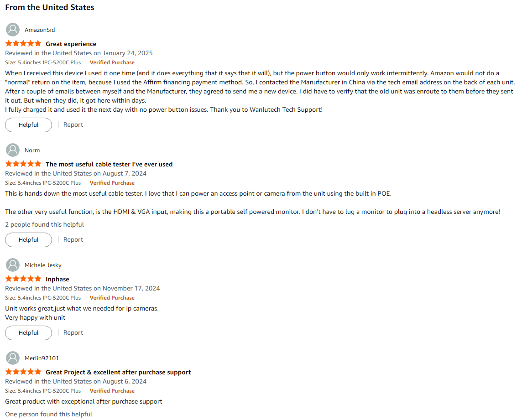The height and width of the screenshot is (420, 517).
Task: Open AmazonSid's profile avatar icon
Action: [x=13, y=30]
